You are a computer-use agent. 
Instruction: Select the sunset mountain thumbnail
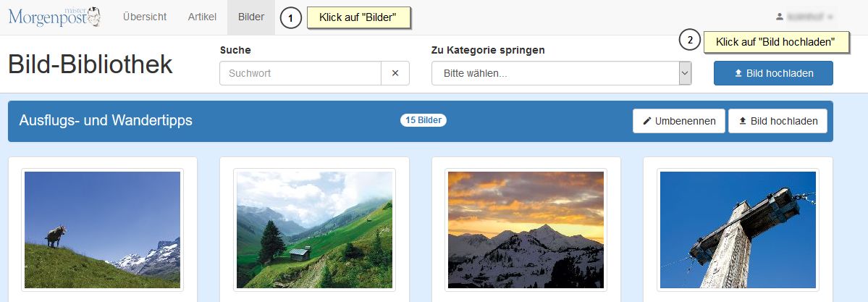coord(526,230)
